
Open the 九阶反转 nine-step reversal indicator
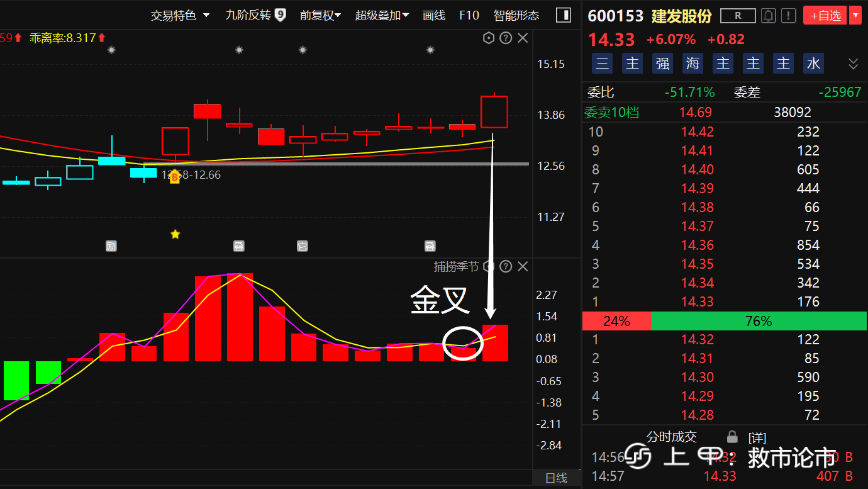click(255, 15)
